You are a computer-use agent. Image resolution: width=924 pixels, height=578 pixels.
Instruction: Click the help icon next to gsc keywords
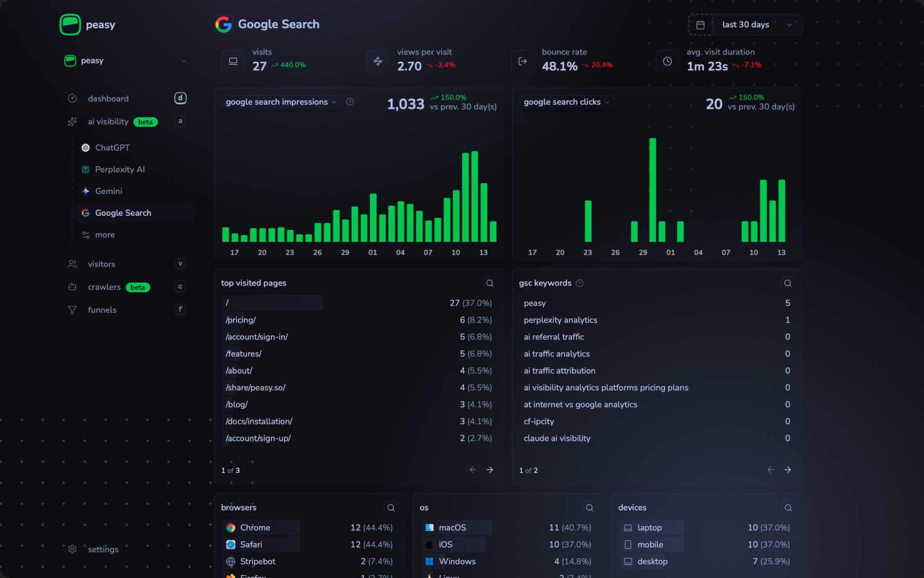click(x=579, y=283)
